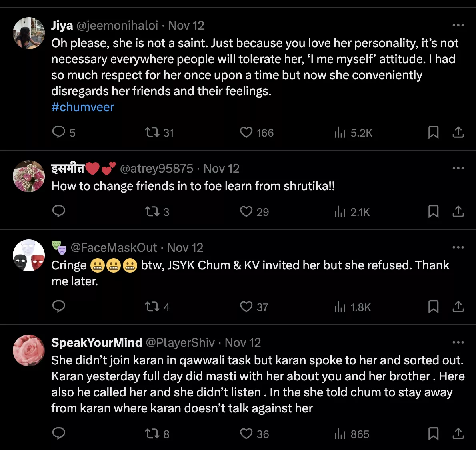Screen dimensions: 476x450
Task: Share the SpeakYourMind tweet
Action: (x=458, y=434)
